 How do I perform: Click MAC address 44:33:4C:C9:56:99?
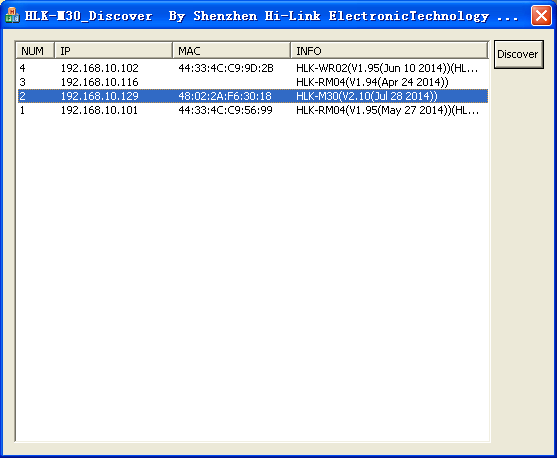[x=225, y=110]
